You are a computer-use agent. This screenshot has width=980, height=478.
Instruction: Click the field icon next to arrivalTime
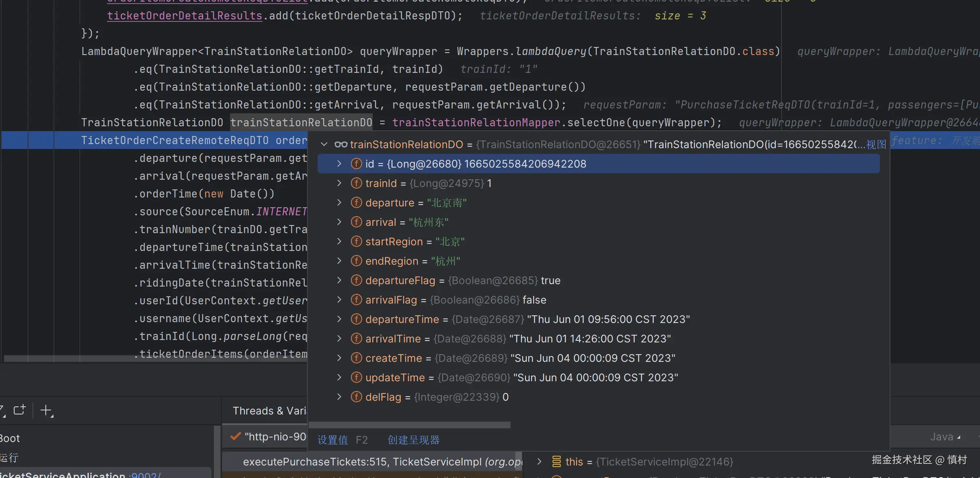tap(356, 339)
